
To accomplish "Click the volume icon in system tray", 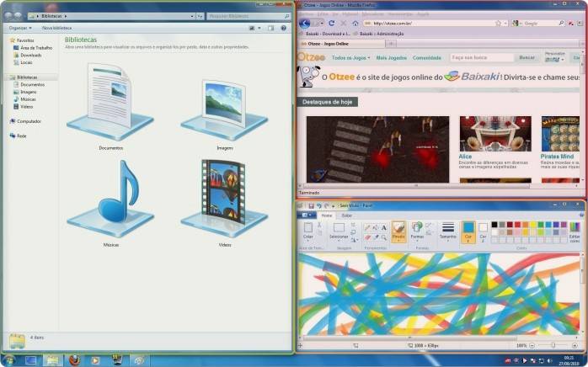I will pyautogui.click(x=549, y=361).
